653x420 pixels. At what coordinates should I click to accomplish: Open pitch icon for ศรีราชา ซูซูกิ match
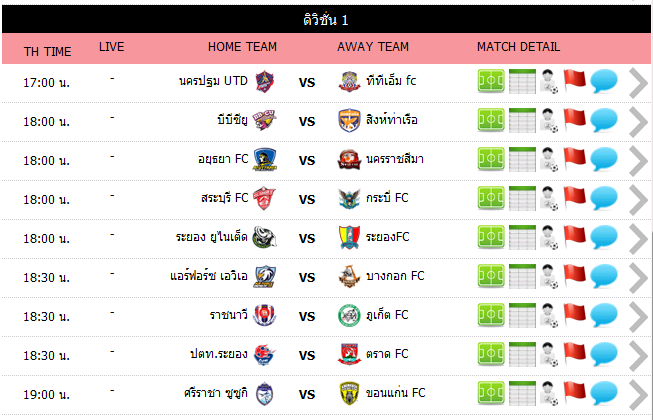490,393
